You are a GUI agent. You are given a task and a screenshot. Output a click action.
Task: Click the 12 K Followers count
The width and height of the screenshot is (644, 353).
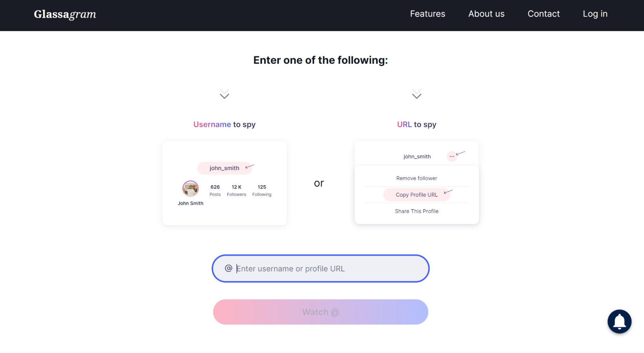coord(236,190)
